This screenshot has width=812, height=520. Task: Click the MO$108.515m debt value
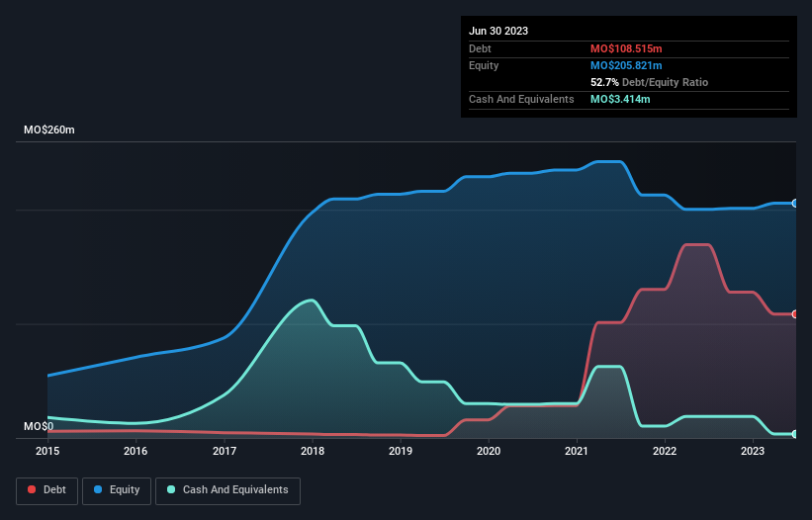(626, 48)
